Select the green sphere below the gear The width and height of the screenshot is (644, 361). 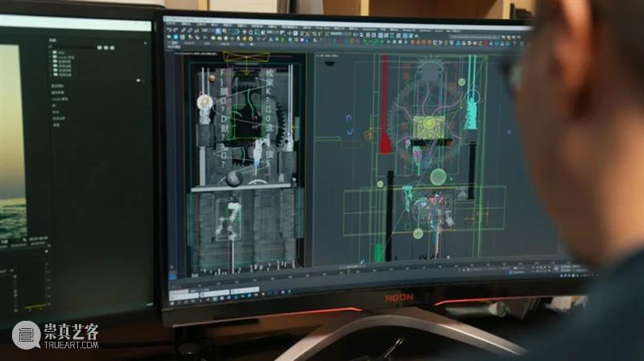438,176
